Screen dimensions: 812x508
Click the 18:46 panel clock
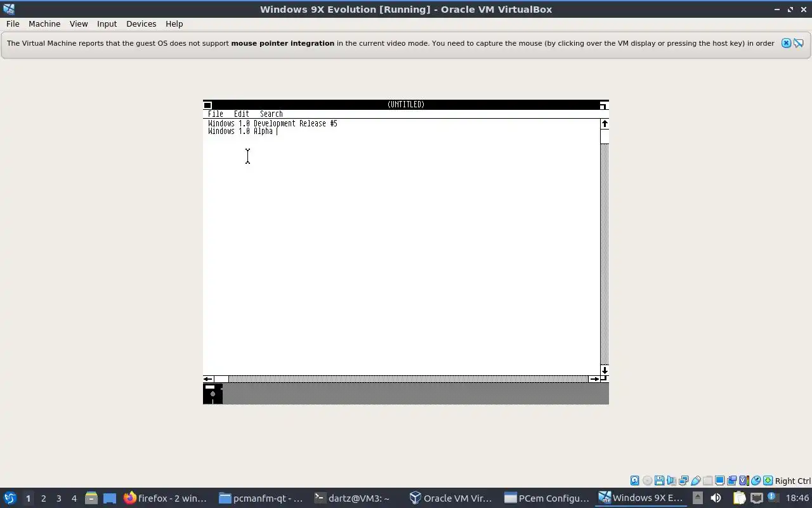pos(797,498)
